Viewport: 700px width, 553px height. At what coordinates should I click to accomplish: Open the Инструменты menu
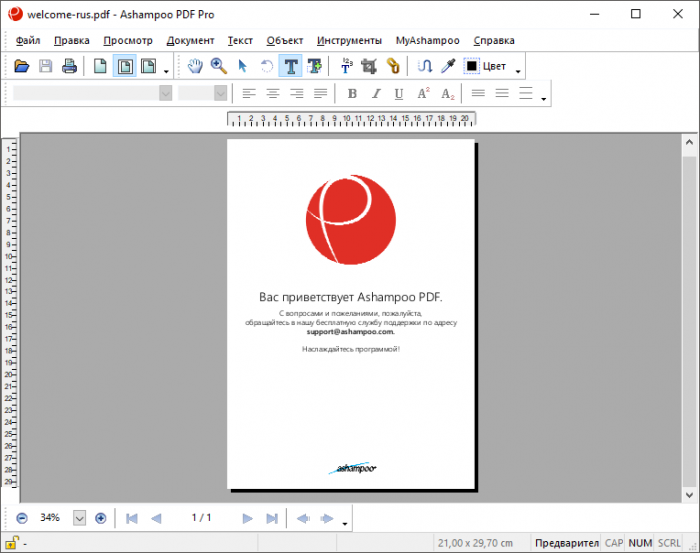click(x=349, y=41)
